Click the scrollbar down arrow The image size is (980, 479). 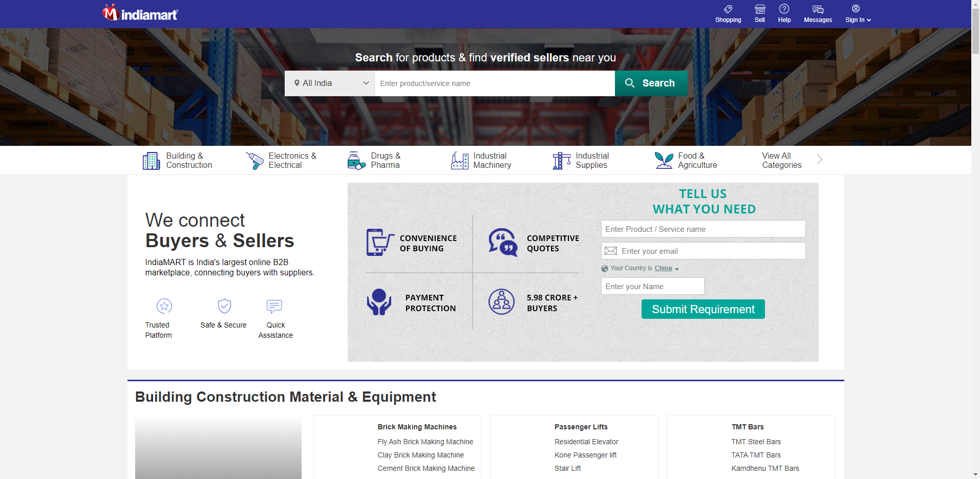click(975, 474)
